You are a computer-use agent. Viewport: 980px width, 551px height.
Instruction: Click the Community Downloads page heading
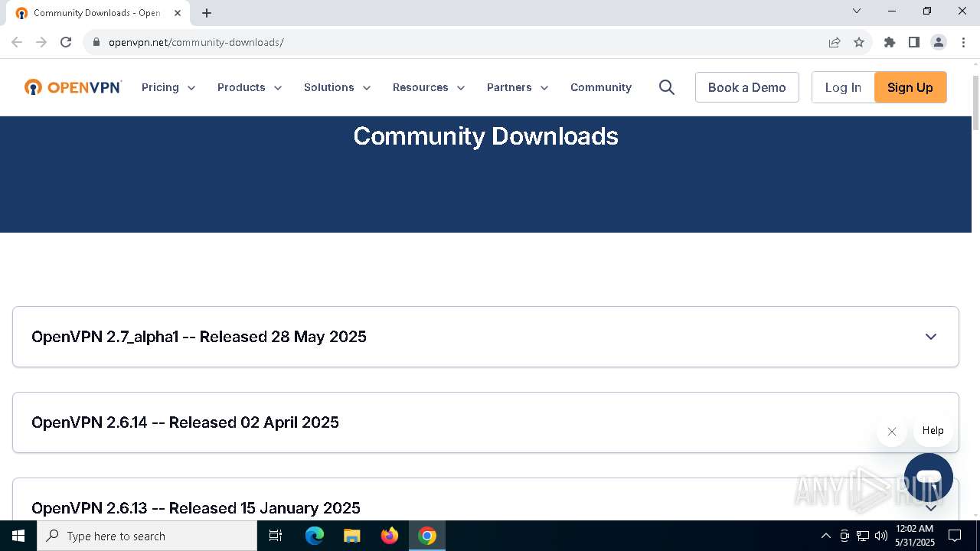tap(485, 136)
